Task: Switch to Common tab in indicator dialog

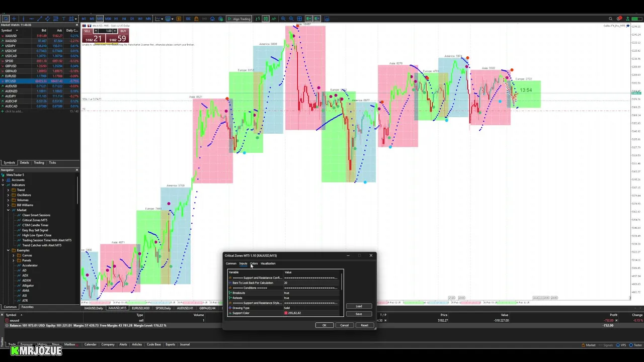Action: coord(231,263)
